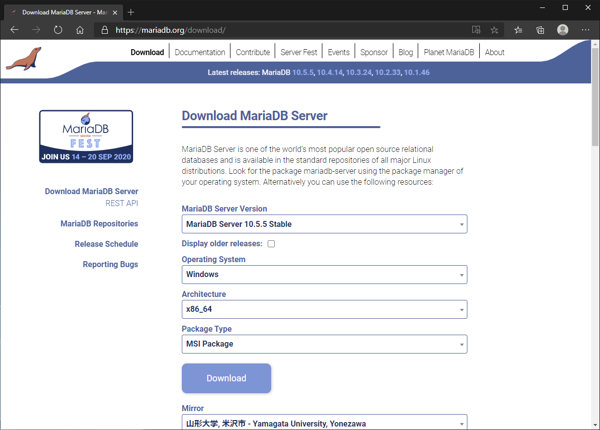This screenshot has height=430, width=600.
Task: Expand the Architecture dropdown
Action: click(324, 309)
